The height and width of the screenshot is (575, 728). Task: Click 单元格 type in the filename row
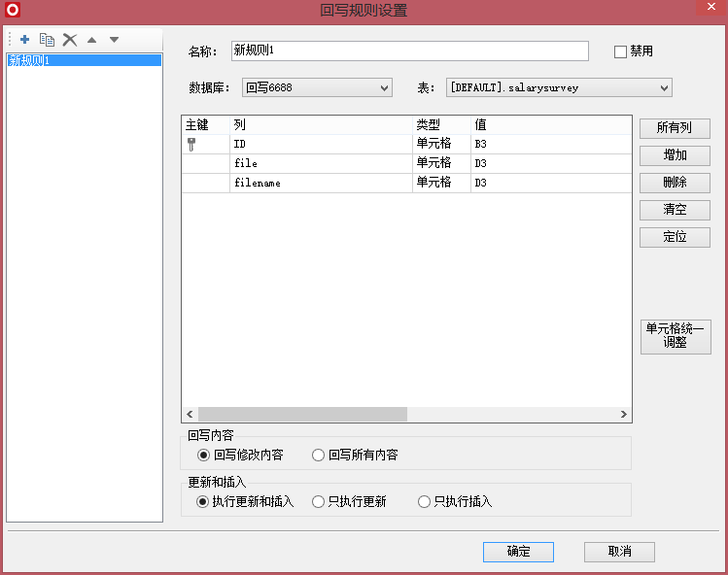[441, 184]
